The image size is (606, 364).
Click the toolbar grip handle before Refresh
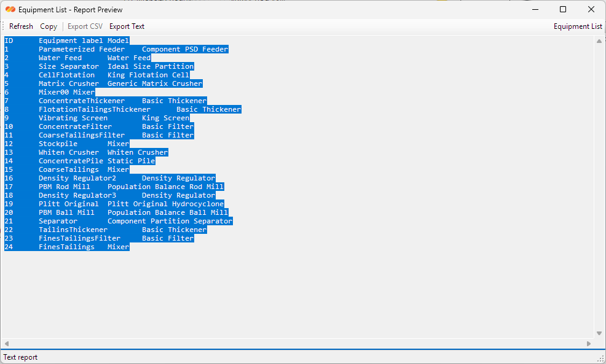3,26
